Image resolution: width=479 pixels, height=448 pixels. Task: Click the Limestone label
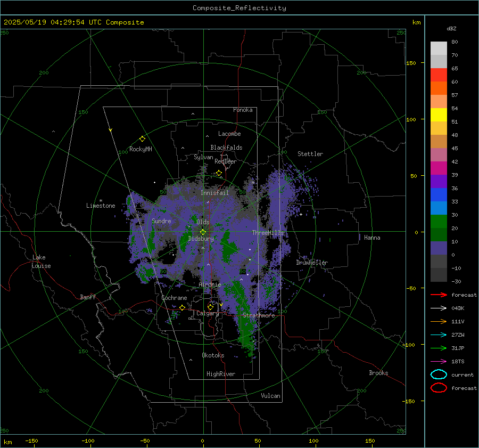101,206
